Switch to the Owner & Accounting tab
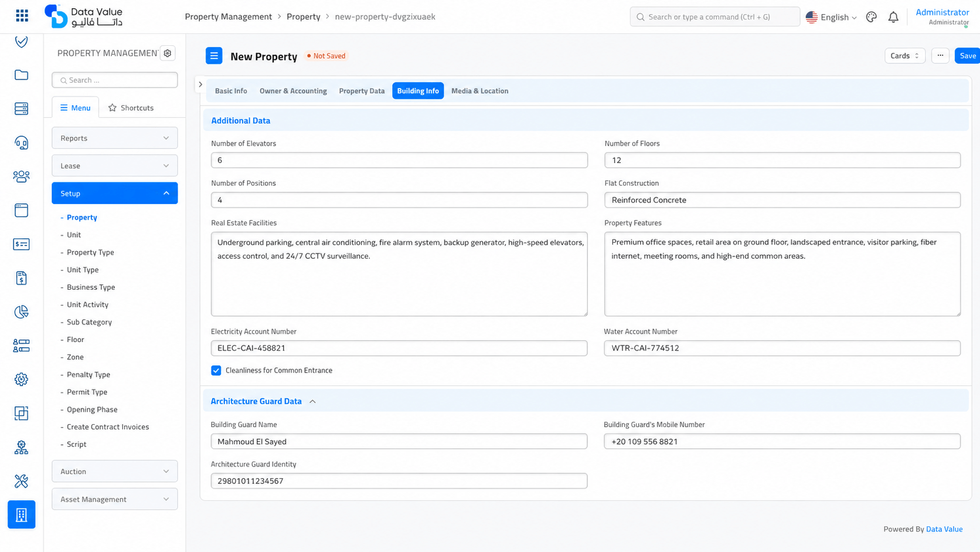Screen dimensions: 980x552 [x=293, y=91]
